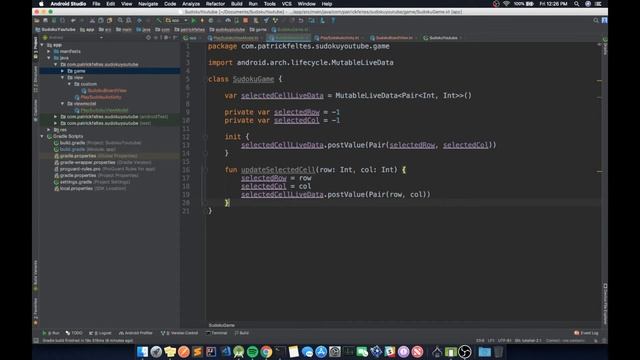Click the Project panel settings gear icon
The width and height of the screenshot is (640, 360).
pyautogui.click(x=166, y=38)
